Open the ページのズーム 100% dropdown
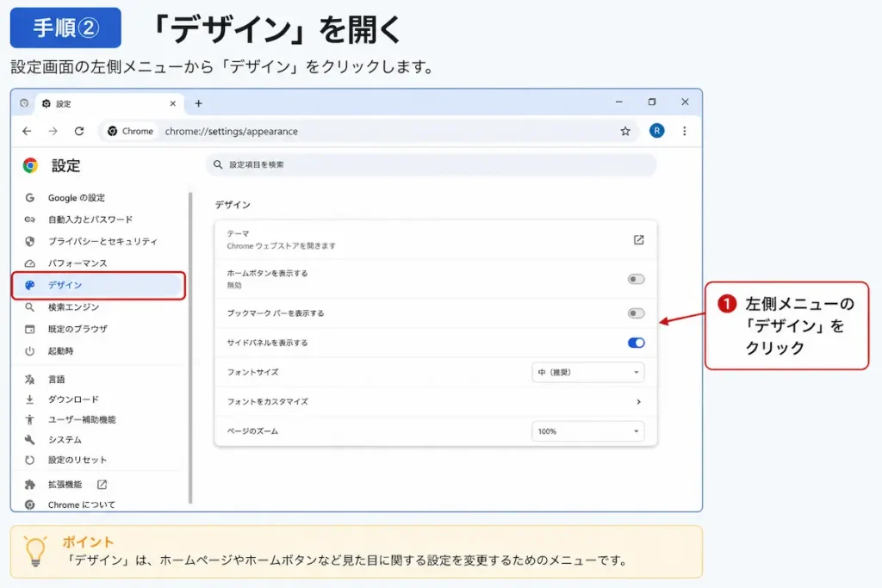 [x=587, y=431]
